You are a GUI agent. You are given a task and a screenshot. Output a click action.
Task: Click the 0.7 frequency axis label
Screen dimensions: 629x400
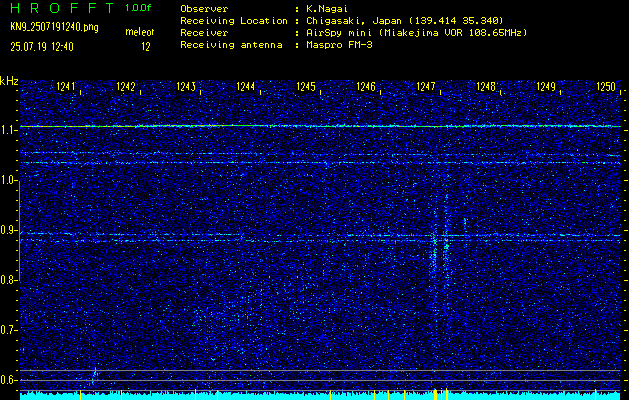[7, 330]
